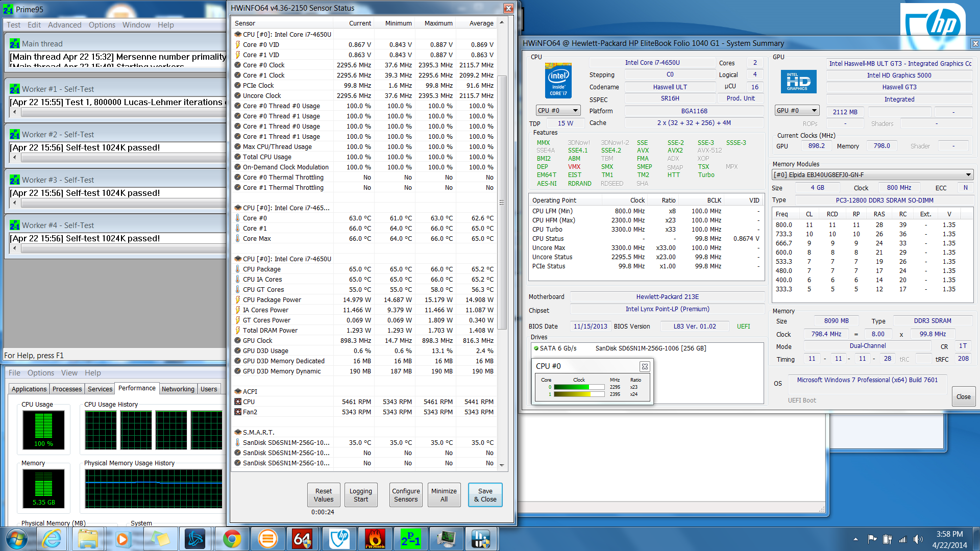Click Worker #4 horizontal scrollbar track
The image size is (980, 551).
[122, 248]
